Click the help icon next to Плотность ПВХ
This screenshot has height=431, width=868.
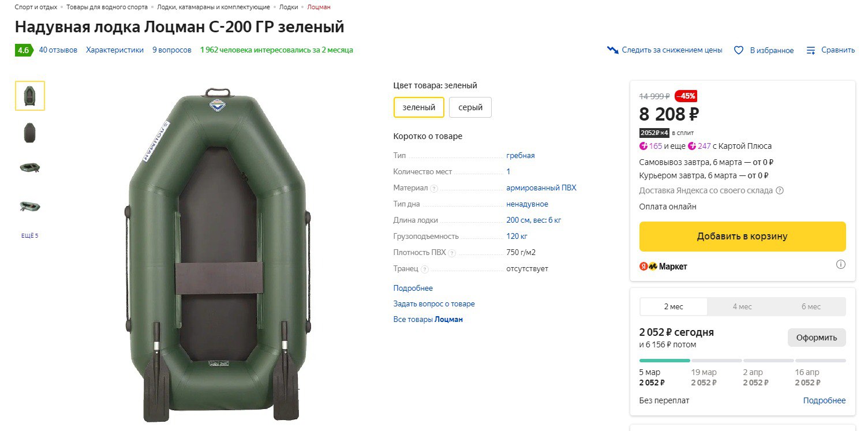click(x=452, y=253)
